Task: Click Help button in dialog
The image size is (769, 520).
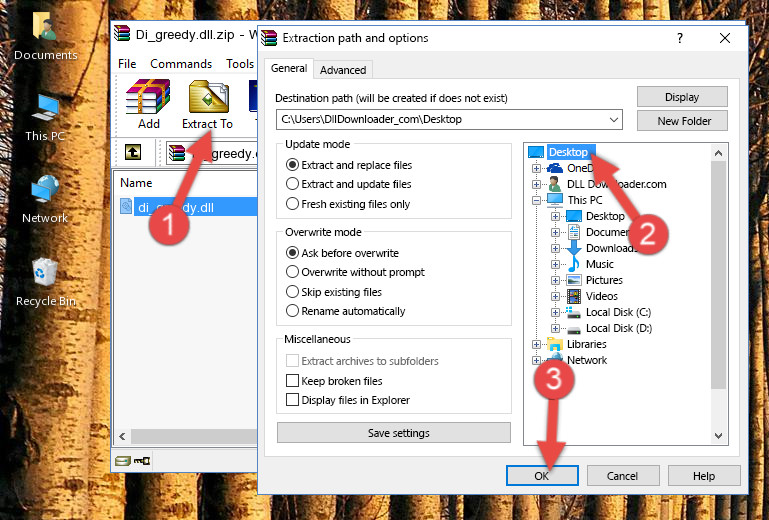Action: [x=704, y=476]
